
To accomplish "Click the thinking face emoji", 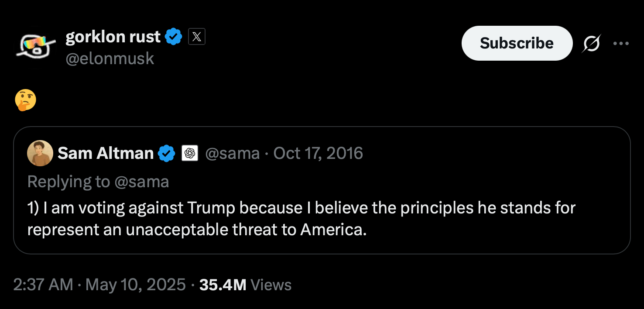I will click(x=25, y=100).
